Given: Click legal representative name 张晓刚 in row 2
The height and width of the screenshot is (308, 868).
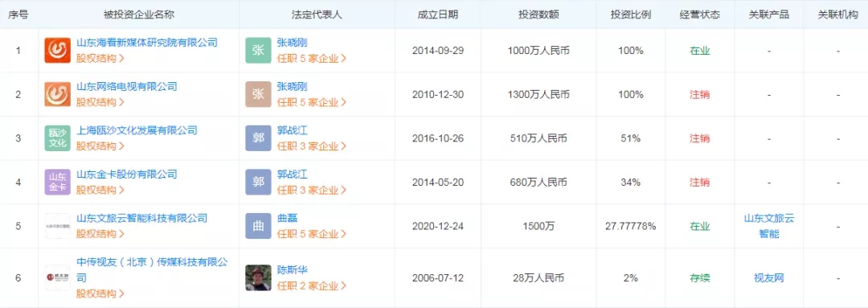Looking at the screenshot, I should (x=293, y=86).
